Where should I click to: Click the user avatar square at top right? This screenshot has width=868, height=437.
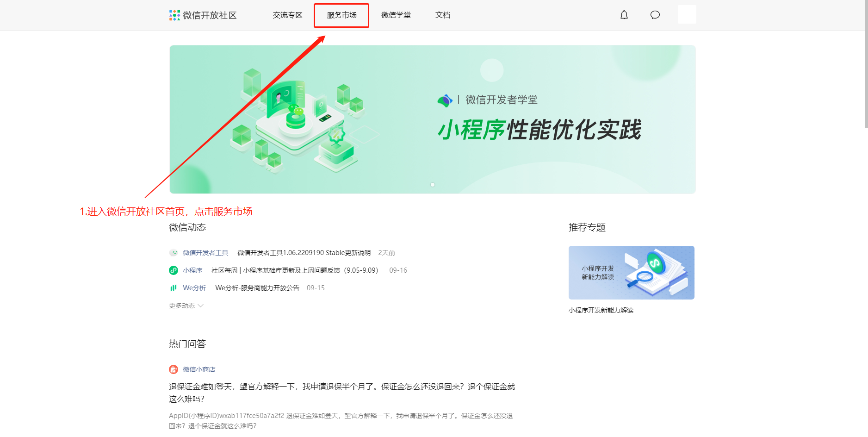[687, 14]
